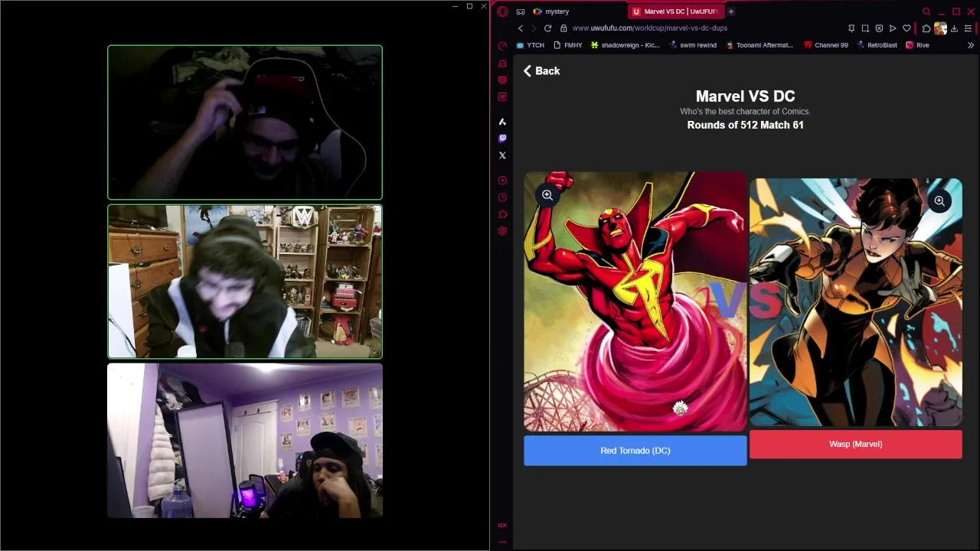This screenshot has width=980, height=551.
Task: Open X from the sidebar
Action: click(502, 155)
